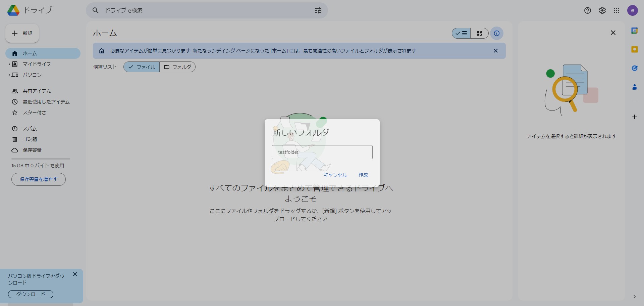
Task: Open Contacts in the side panel
Action: (x=634, y=87)
